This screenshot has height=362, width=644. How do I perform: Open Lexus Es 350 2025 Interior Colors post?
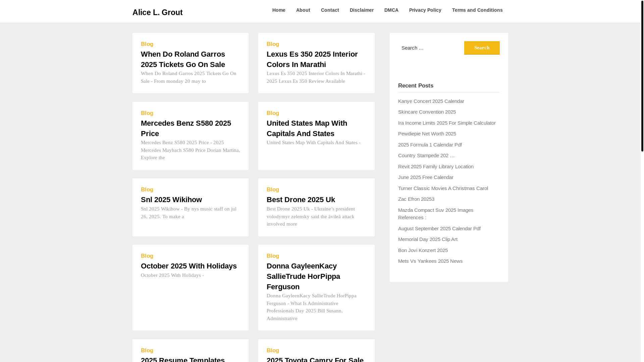(312, 59)
